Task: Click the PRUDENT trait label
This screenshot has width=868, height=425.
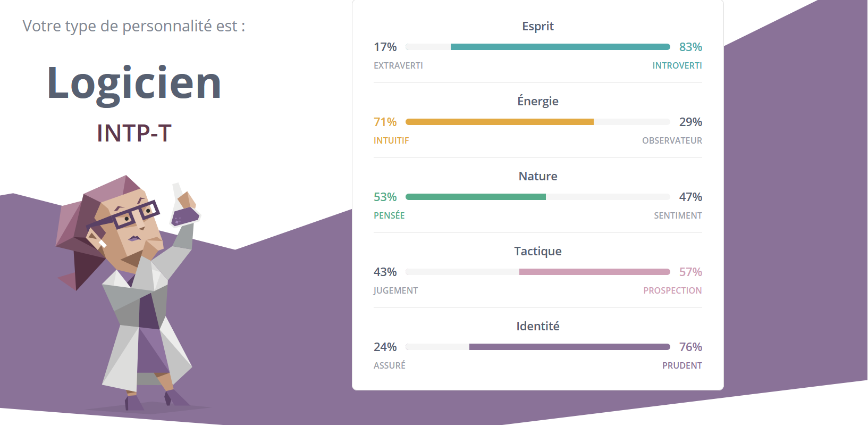Action: [682, 365]
